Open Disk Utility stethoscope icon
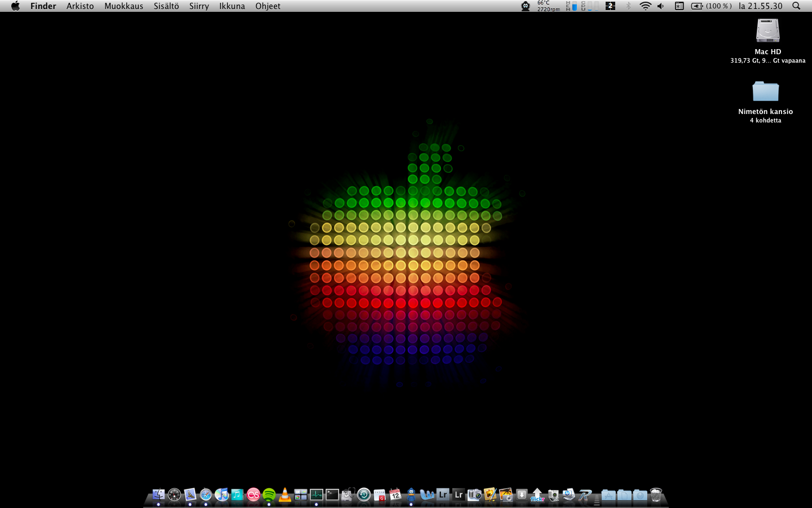The height and width of the screenshot is (508, 812). pyautogui.click(x=347, y=495)
